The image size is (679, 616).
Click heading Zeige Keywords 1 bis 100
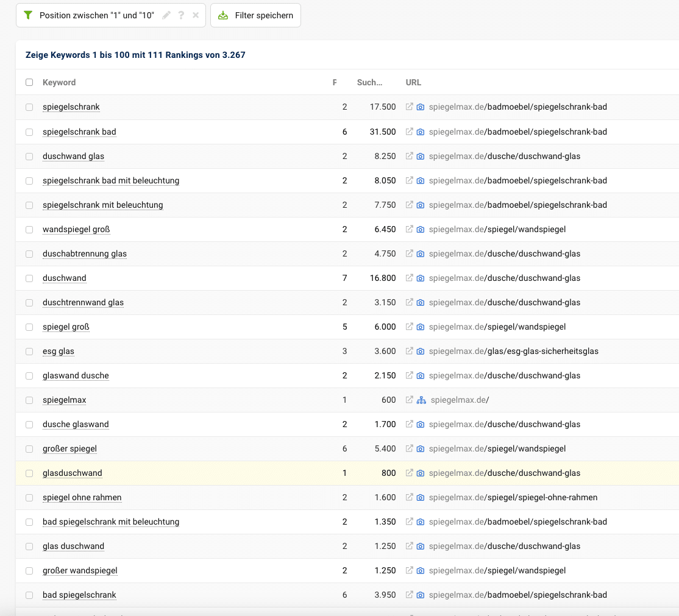tap(135, 55)
